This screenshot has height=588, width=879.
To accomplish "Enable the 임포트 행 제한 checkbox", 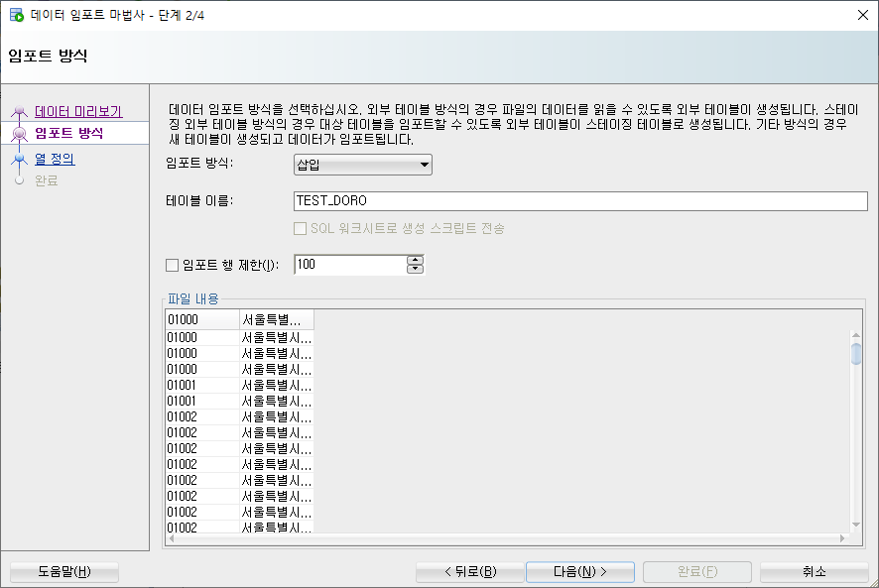I will [172, 265].
